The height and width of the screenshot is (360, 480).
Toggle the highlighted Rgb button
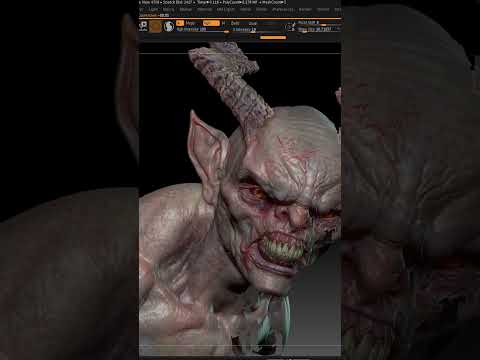point(211,23)
